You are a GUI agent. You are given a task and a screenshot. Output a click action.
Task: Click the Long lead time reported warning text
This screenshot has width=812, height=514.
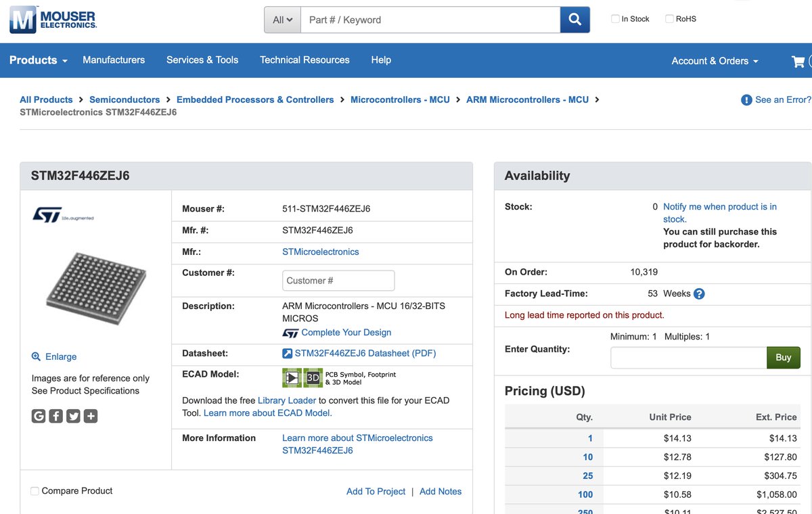pos(585,315)
